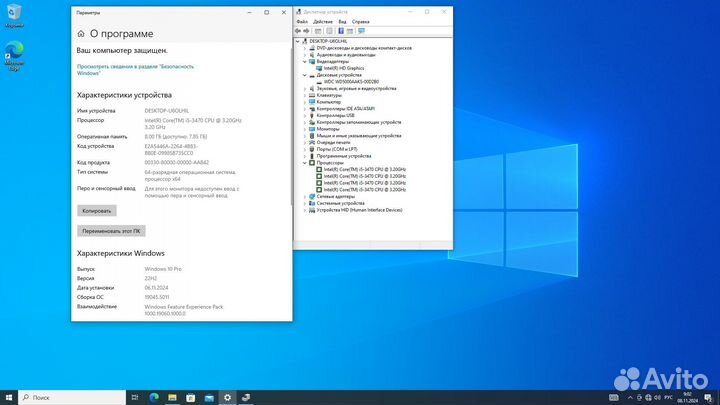Image resolution: width=720 pixels, height=405 pixels.
Task: Click the Мониторы category icon
Action: click(312, 129)
